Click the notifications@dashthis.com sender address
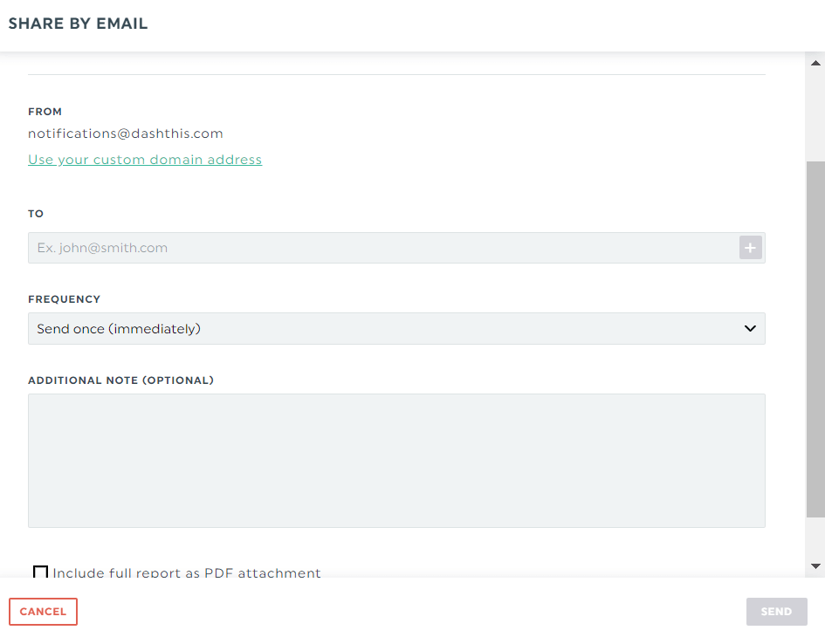 (125, 134)
